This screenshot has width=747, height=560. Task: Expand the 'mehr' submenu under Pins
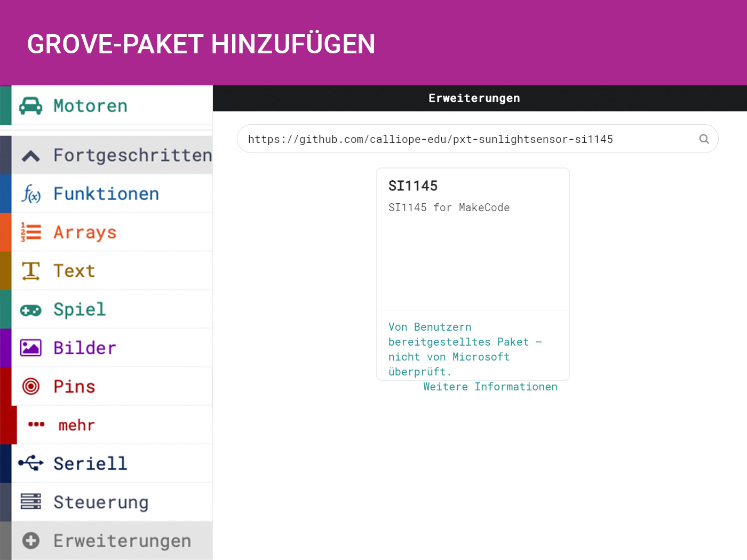coord(76,425)
